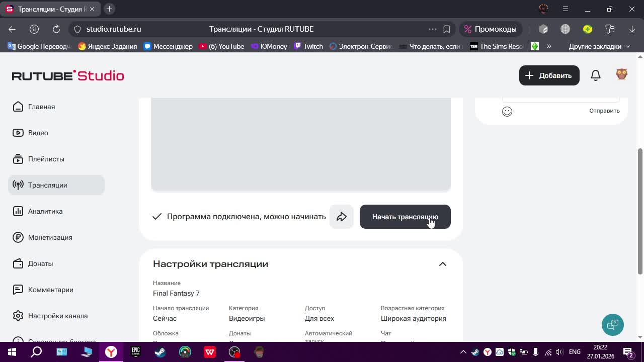
Task: Open the Главная section icon in sidebar
Action: 18,107
